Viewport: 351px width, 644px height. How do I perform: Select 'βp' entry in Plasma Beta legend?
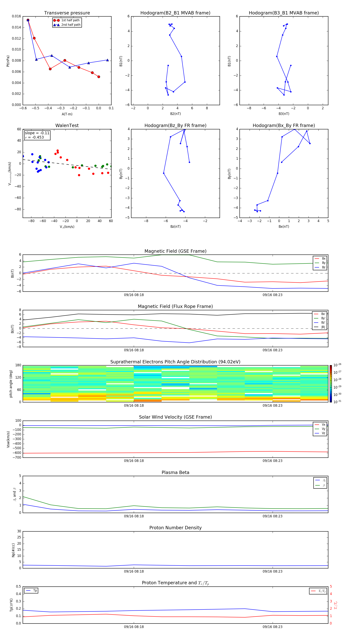point(320,480)
